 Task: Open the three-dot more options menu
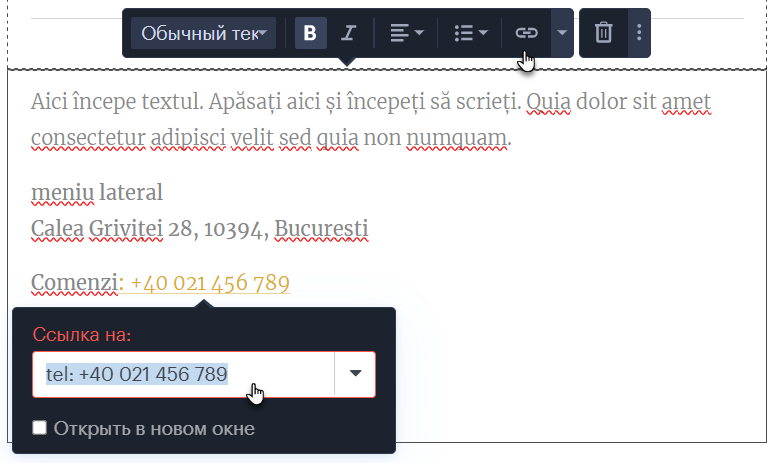pyautogui.click(x=639, y=33)
